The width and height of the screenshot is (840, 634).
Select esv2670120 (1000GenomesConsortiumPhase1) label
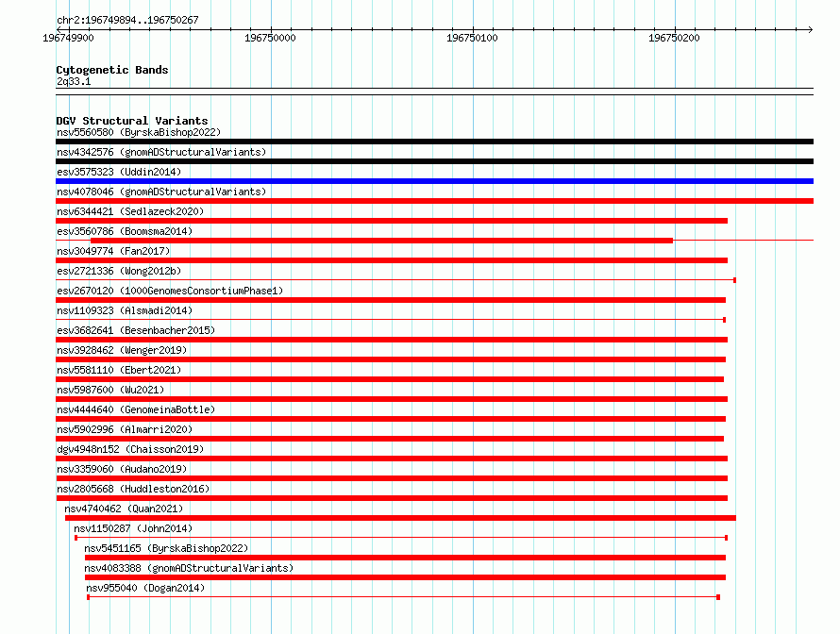click(x=170, y=291)
